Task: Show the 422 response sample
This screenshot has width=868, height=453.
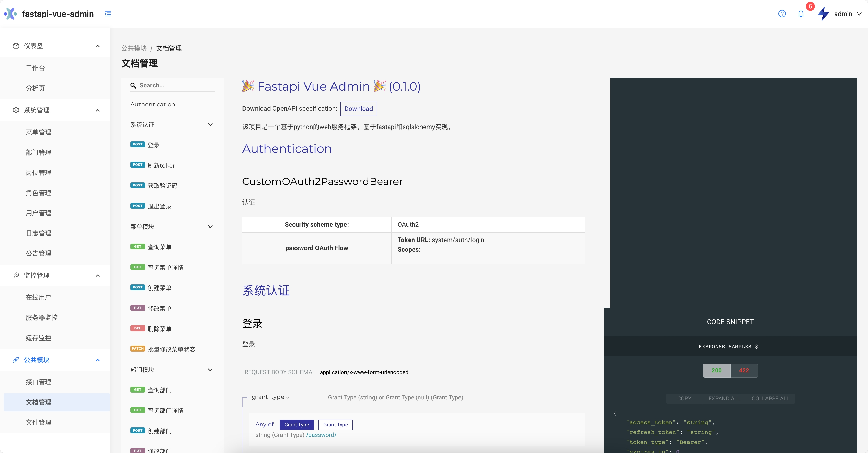Action: [744, 370]
